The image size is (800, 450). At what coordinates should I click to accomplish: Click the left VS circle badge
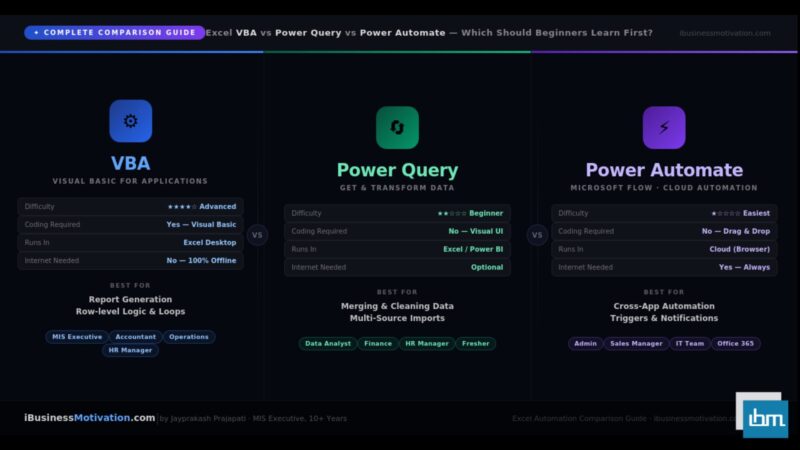tap(257, 236)
